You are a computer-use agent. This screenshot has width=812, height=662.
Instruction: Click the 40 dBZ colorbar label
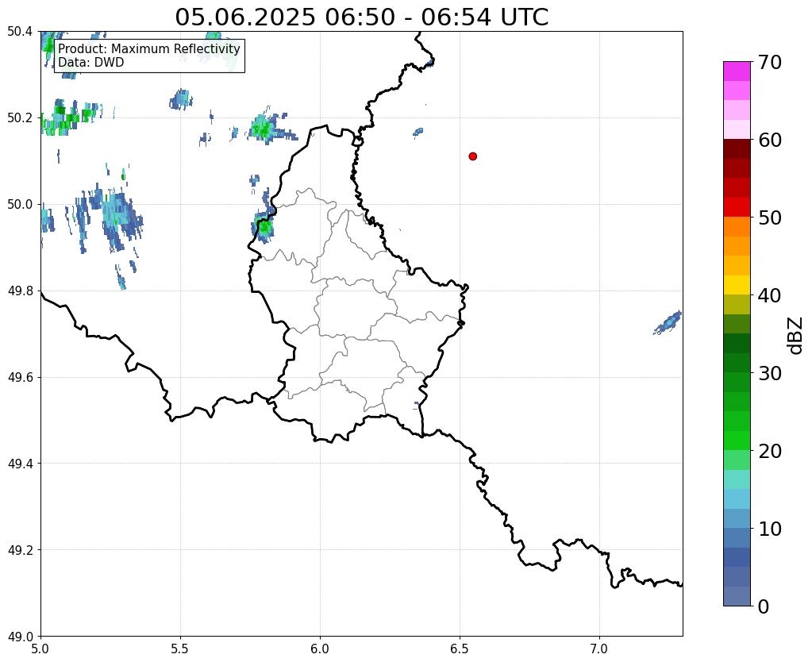coord(770,295)
